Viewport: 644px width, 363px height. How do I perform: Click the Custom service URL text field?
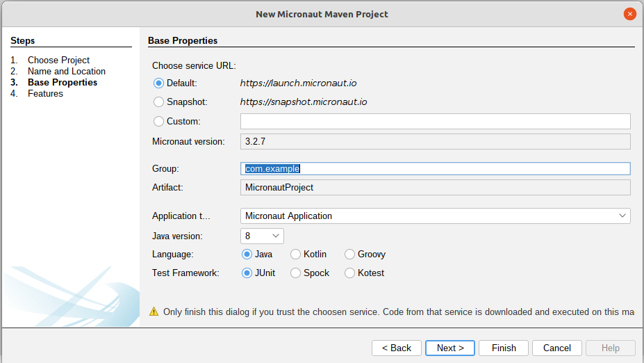(x=435, y=122)
